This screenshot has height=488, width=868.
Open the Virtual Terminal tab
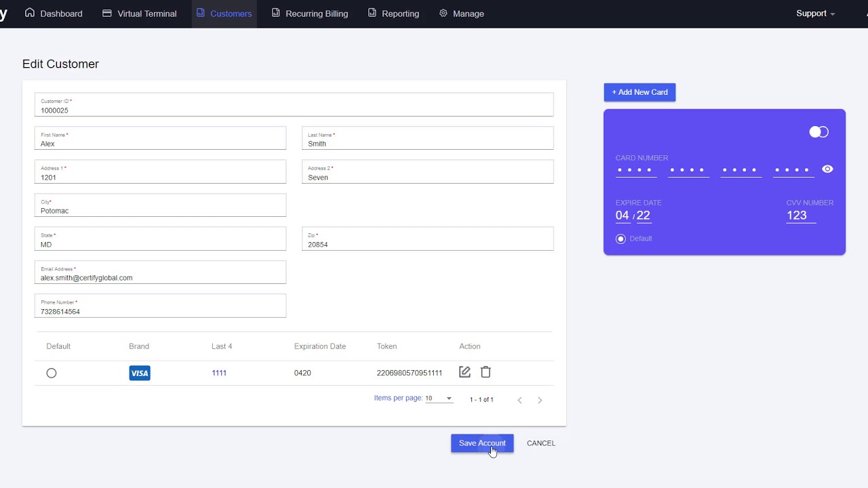coord(140,14)
